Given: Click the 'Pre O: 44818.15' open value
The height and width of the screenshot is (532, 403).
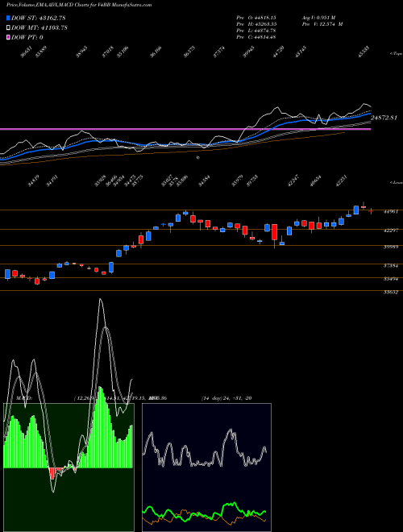Looking at the screenshot, I should click(255, 18).
